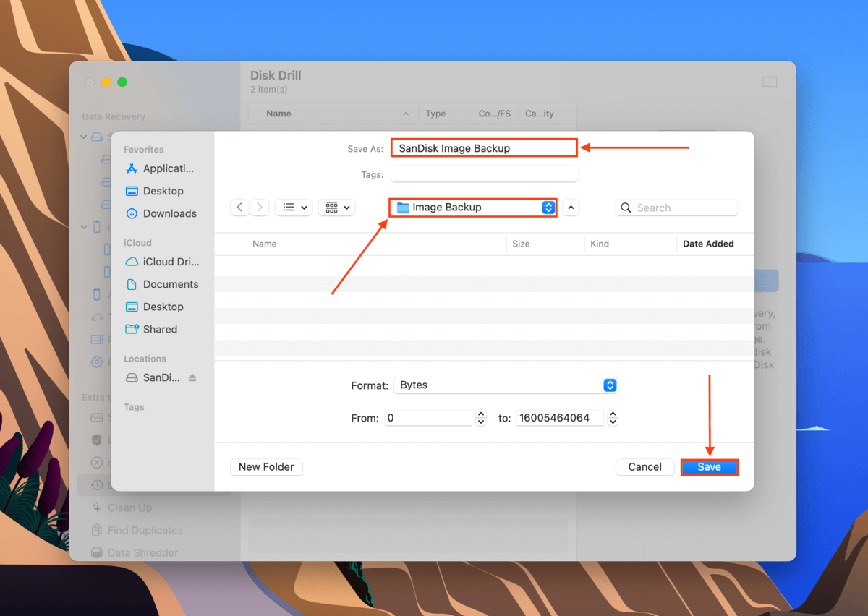Open the grid grouping options dropdown
This screenshot has width=868, height=616.
(x=336, y=208)
